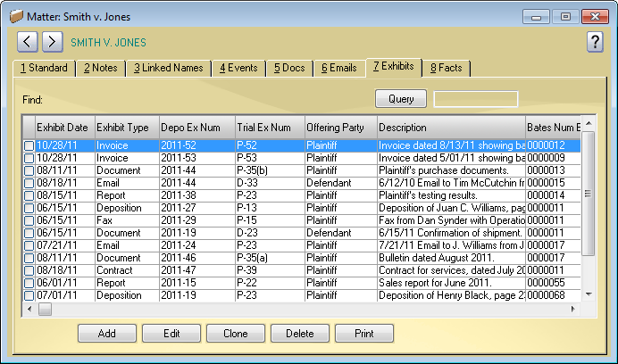Click the 'P-39' trial exhibit cell
The width and height of the screenshot is (618, 364).
point(270,270)
